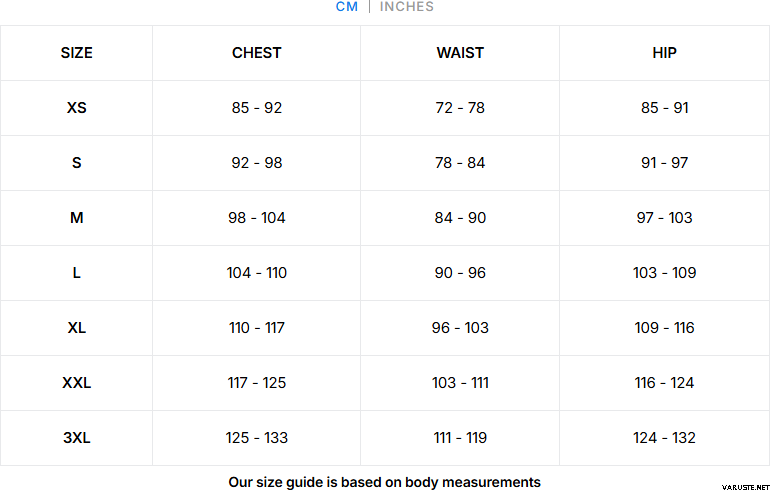Select the S size row label
This screenshot has width=770, height=490.
coord(76,163)
